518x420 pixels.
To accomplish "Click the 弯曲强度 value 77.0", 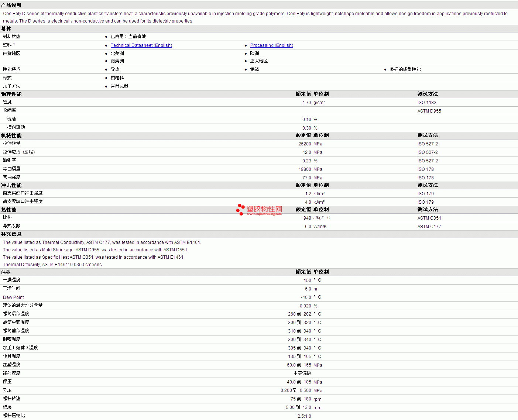I will (x=307, y=178).
